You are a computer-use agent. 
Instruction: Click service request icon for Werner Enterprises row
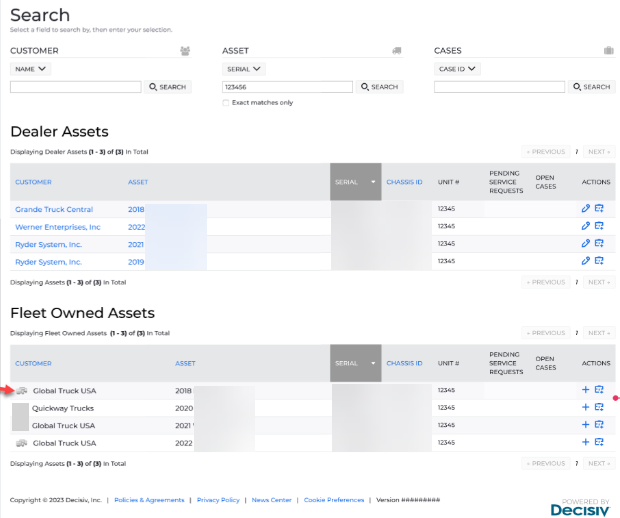pyautogui.click(x=599, y=226)
